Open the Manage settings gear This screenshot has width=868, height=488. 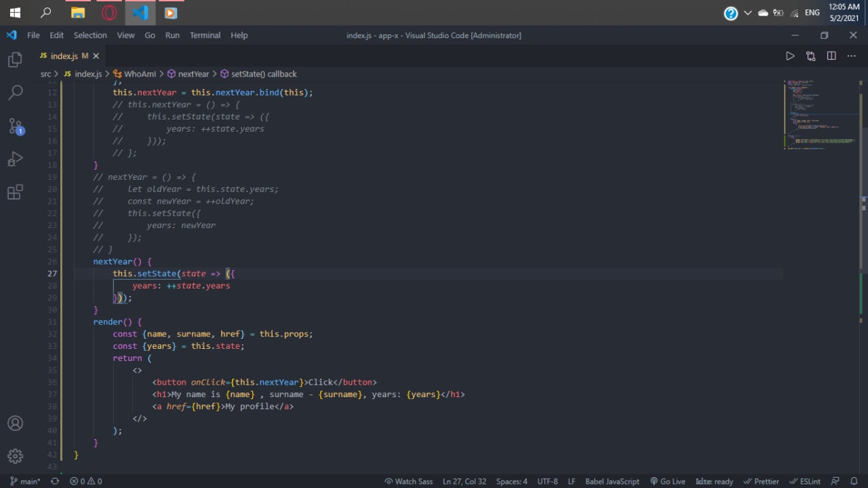pos(15,455)
